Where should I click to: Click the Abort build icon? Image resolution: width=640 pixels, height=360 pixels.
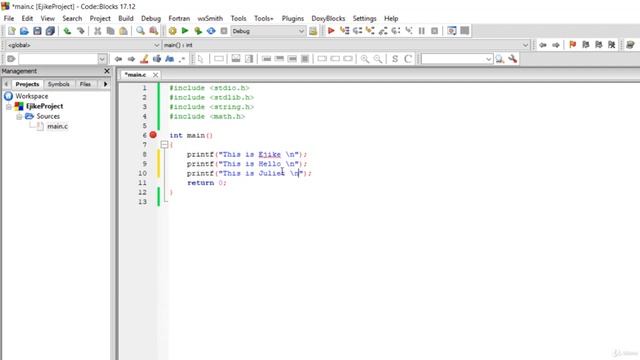point(224,31)
